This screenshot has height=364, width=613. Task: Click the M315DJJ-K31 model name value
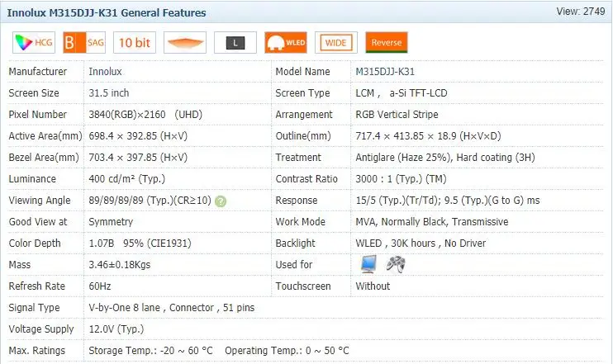(x=385, y=72)
